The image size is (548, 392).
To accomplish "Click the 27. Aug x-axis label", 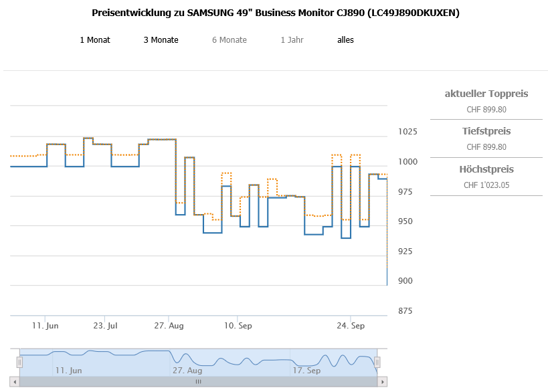I will (169, 326).
